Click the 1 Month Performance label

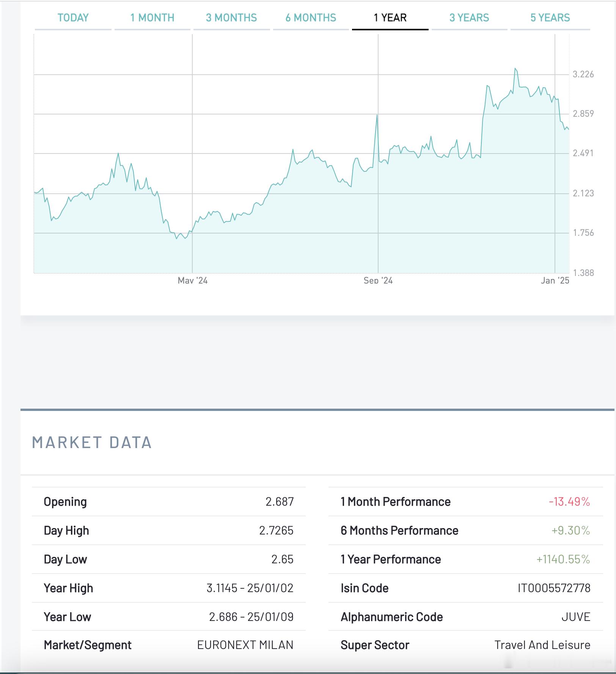pos(396,502)
